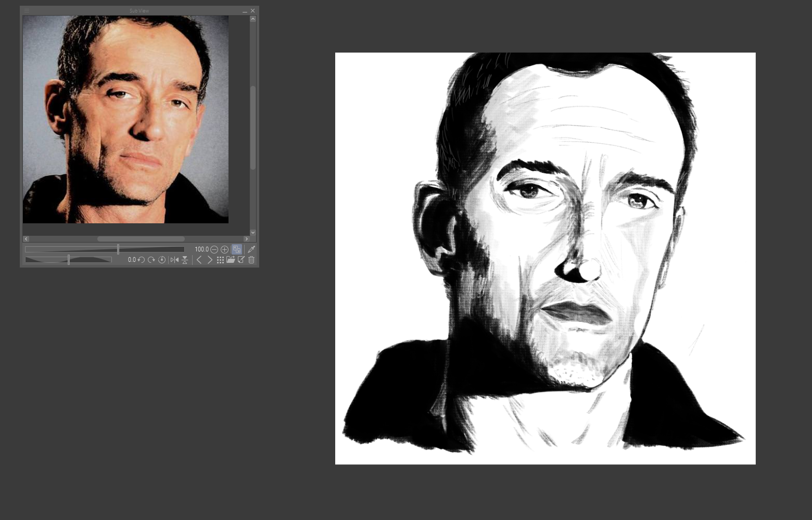The image size is (812, 520).
Task: Click the Sub View horizontal scrollbar thumb
Action: tap(141, 239)
